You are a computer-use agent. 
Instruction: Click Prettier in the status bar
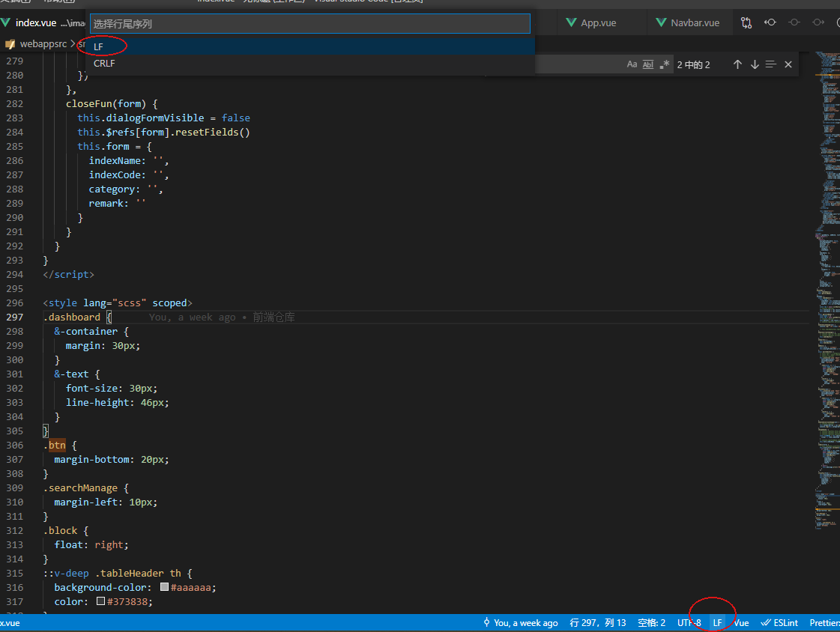pyautogui.click(x=824, y=622)
